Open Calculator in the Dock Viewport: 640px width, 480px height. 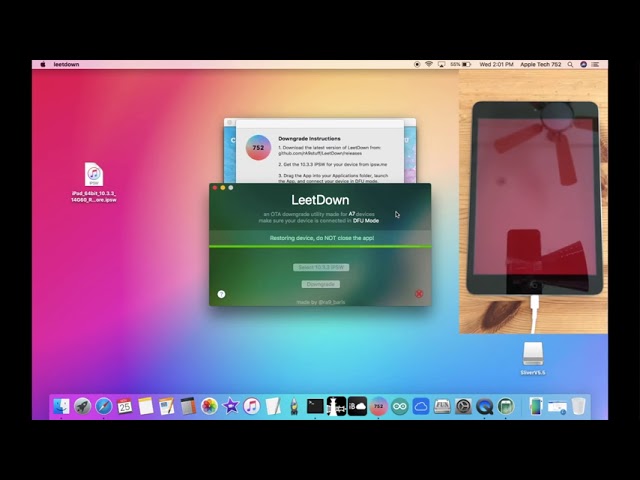tap(188, 406)
